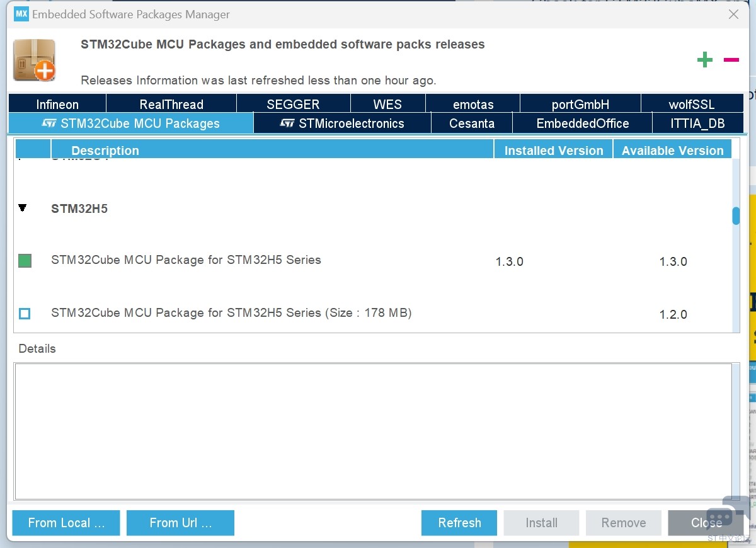
Task: Select the STM32H5 group heading text
Action: [x=79, y=208]
